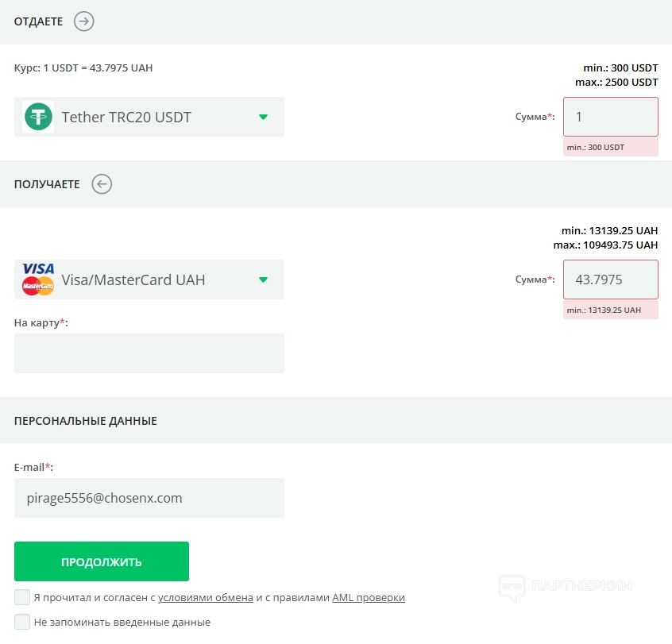Click the E-mail input field
672x644 pixels.
click(x=149, y=498)
